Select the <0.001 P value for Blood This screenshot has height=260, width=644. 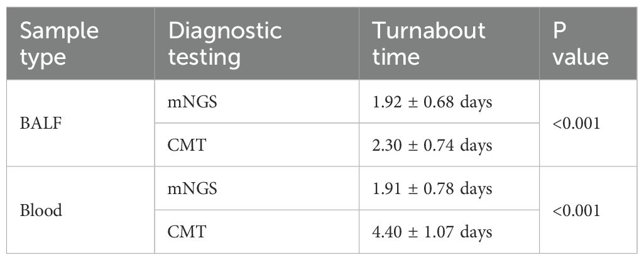[x=576, y=210]
